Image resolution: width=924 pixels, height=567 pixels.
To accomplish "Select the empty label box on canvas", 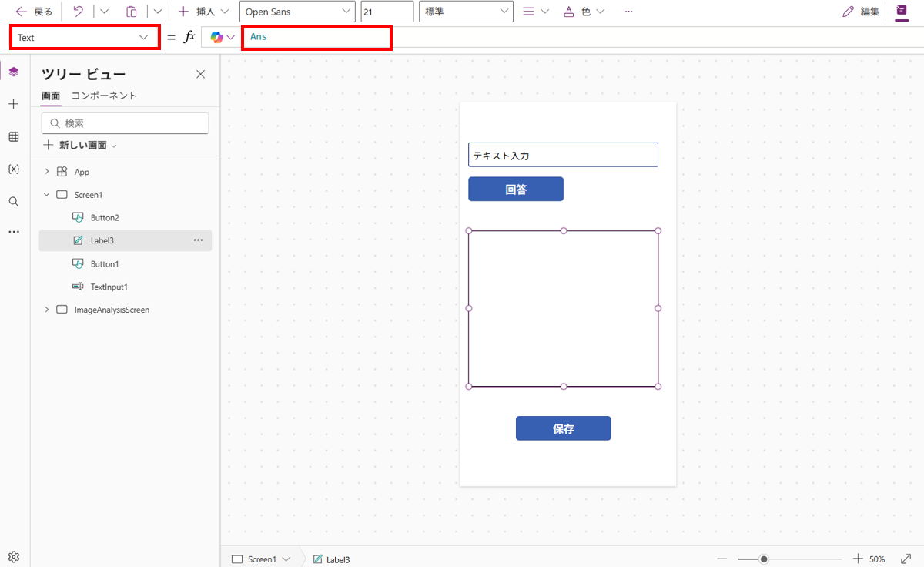I will [x=563, y=308].
